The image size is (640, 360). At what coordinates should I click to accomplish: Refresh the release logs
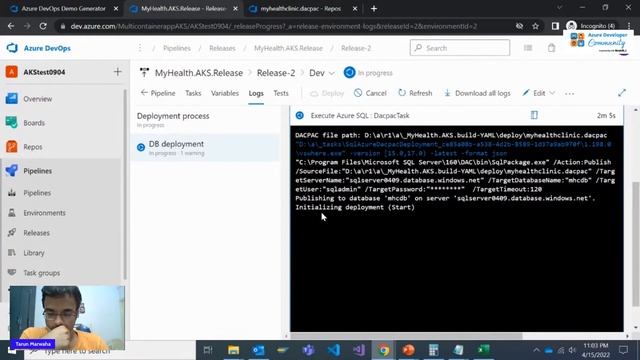point(415,93)
